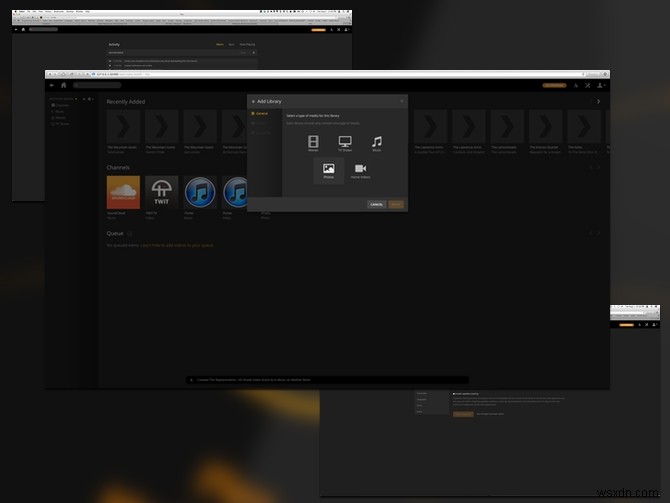Click the orange button in bottom-right settings window
The height and width of the screenshot is (503, 670).
463,414
